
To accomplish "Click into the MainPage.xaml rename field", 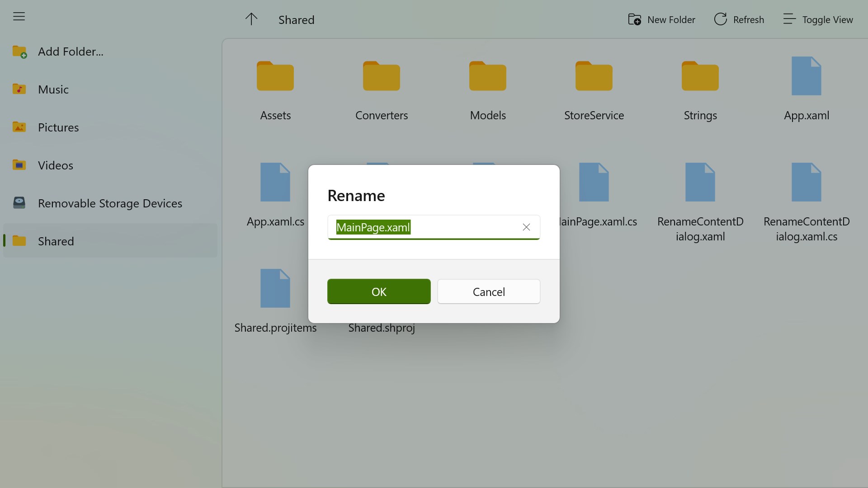I will tap(434, 227).
